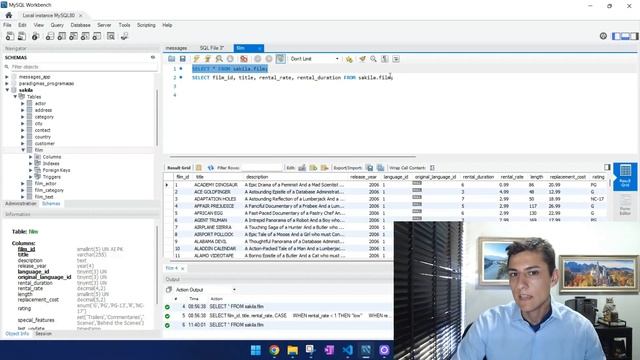The height and width of the screenshot is (360, 640).
Task: Create a new schema from the main toolbar
Action: (x=50, y=36)
